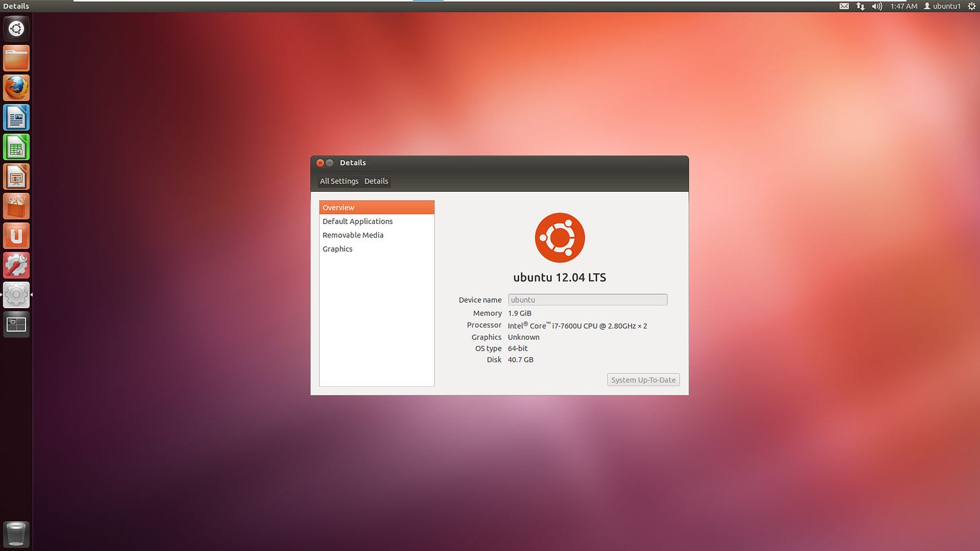The width and height of the screenshot is (980, 551).
Task: Open the Dash home launcher icon
Action: [x=16, y=28]
